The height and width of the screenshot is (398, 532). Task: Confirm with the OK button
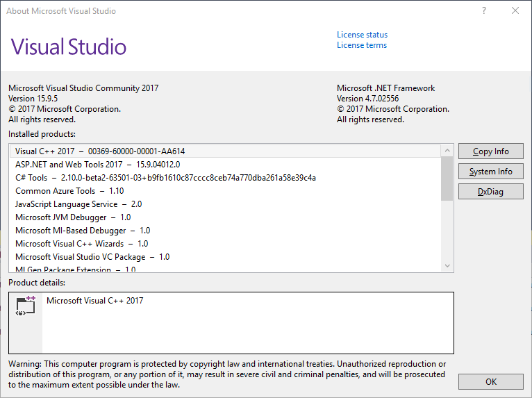(490, 382)
